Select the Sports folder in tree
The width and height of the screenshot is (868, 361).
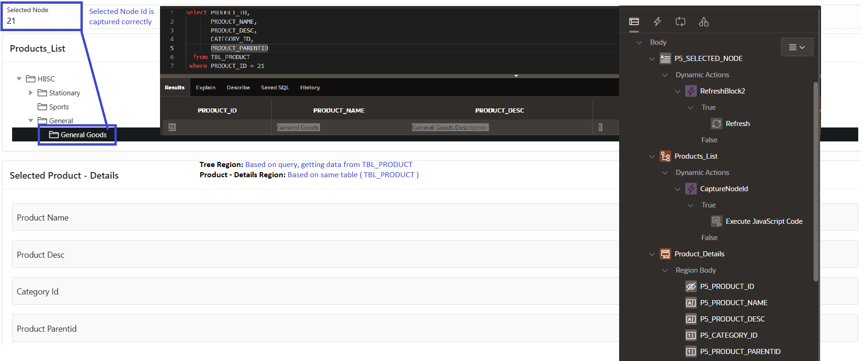(x=59, y=107)
